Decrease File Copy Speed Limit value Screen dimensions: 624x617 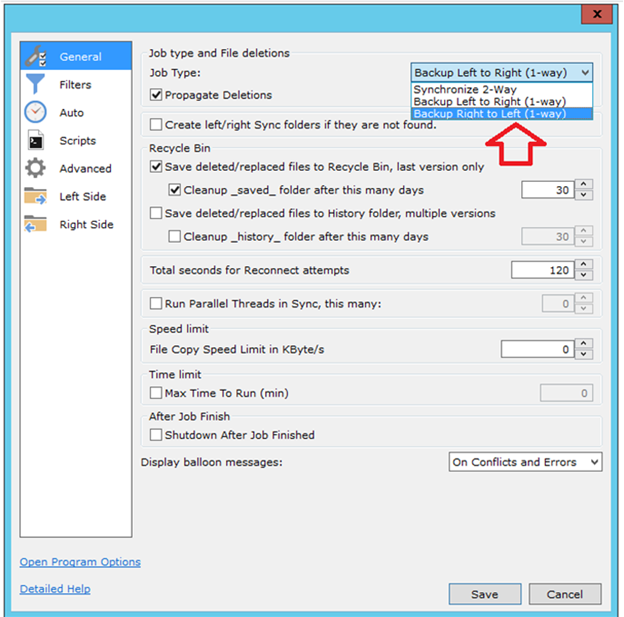583,354
